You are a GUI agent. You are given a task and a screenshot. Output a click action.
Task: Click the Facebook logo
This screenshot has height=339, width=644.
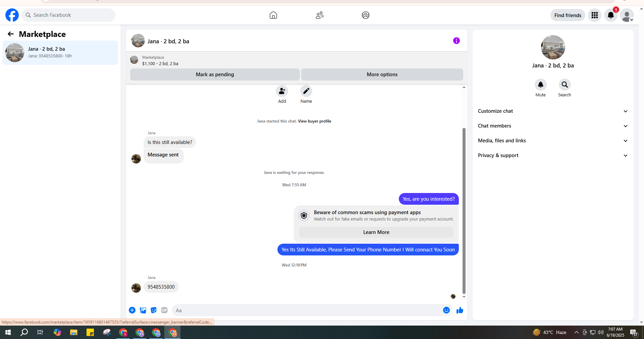[12, 15]
